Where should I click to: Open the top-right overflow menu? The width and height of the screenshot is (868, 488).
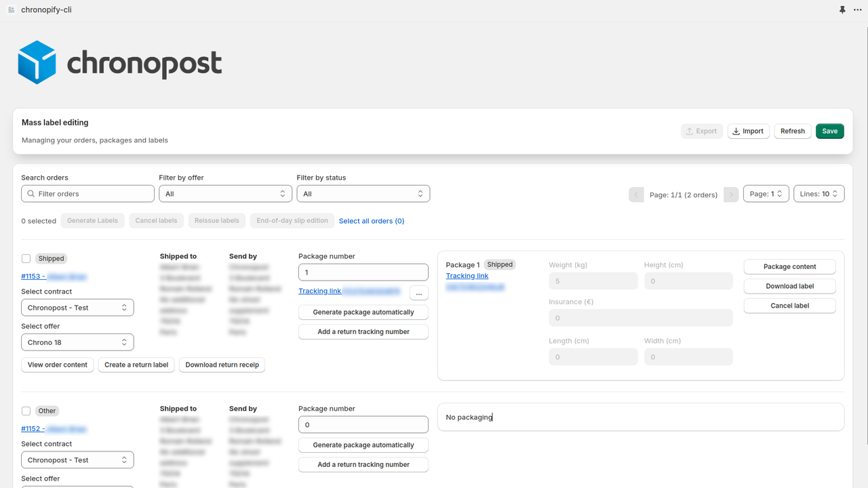coord(857,9)
